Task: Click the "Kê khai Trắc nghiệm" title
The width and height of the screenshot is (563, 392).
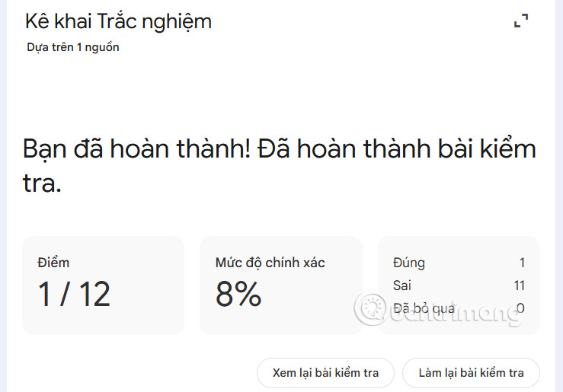Action: (x=118, y=21)
